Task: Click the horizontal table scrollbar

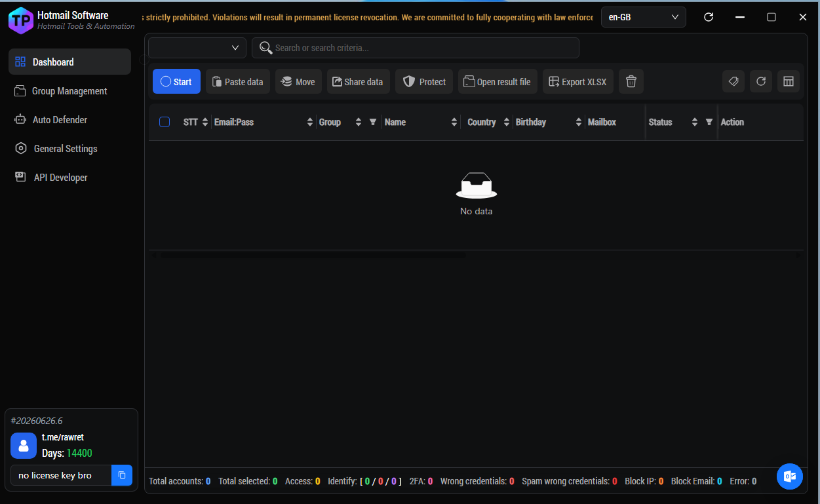Action: (313, 255)
